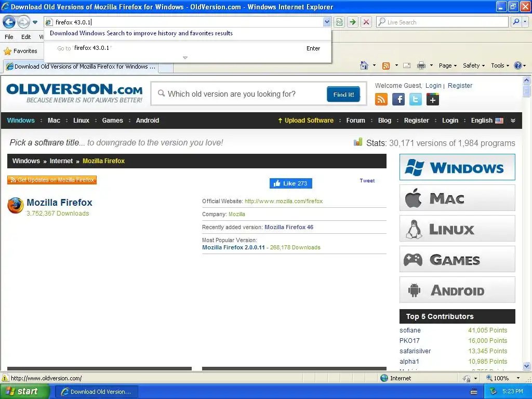
Task: Open the Tools command menu
Action: tap(500, 65)
